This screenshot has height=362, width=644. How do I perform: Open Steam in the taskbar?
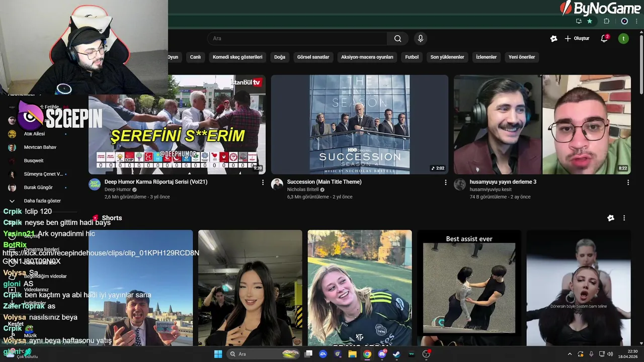(397, 354)
